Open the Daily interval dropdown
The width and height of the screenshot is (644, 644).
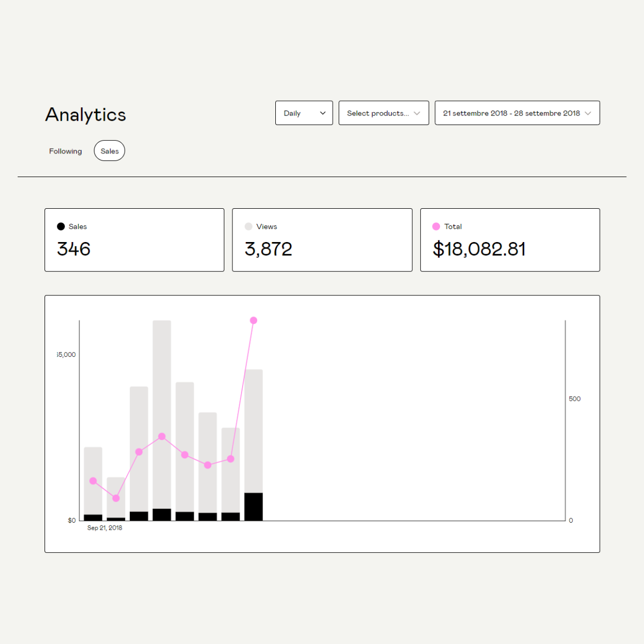point(304,113)
